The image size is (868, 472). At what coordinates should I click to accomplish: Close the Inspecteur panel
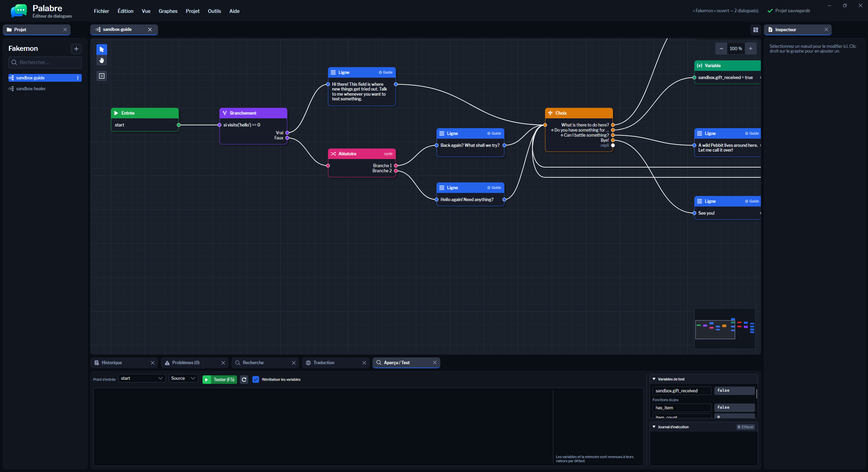826,29
